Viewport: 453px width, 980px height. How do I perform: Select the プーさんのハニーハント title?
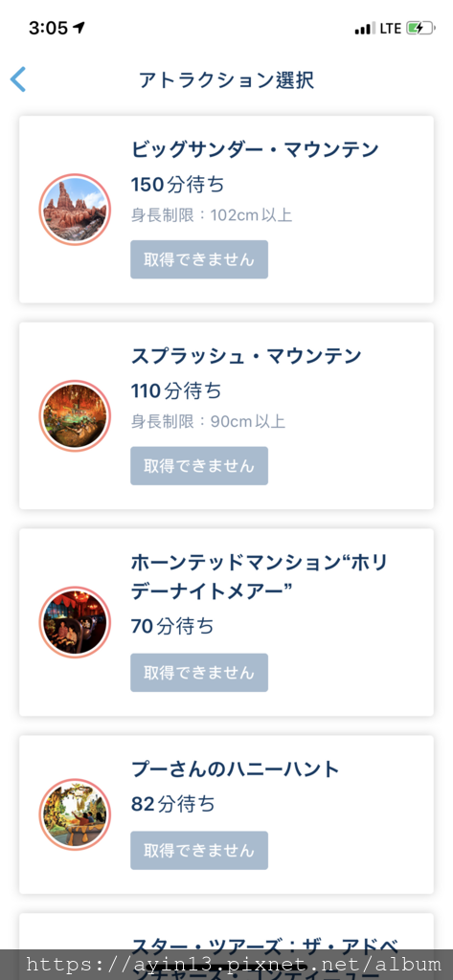click(x=236, y=768)
